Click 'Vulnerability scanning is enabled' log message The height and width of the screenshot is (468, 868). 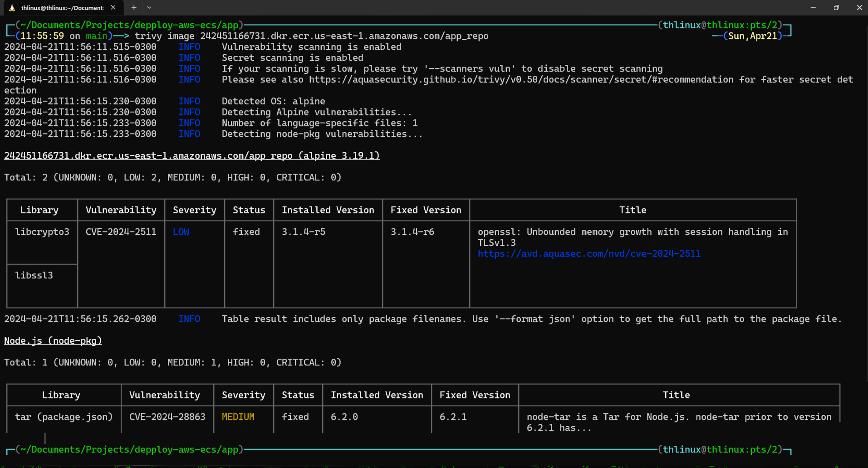click(x=311, y=47)
